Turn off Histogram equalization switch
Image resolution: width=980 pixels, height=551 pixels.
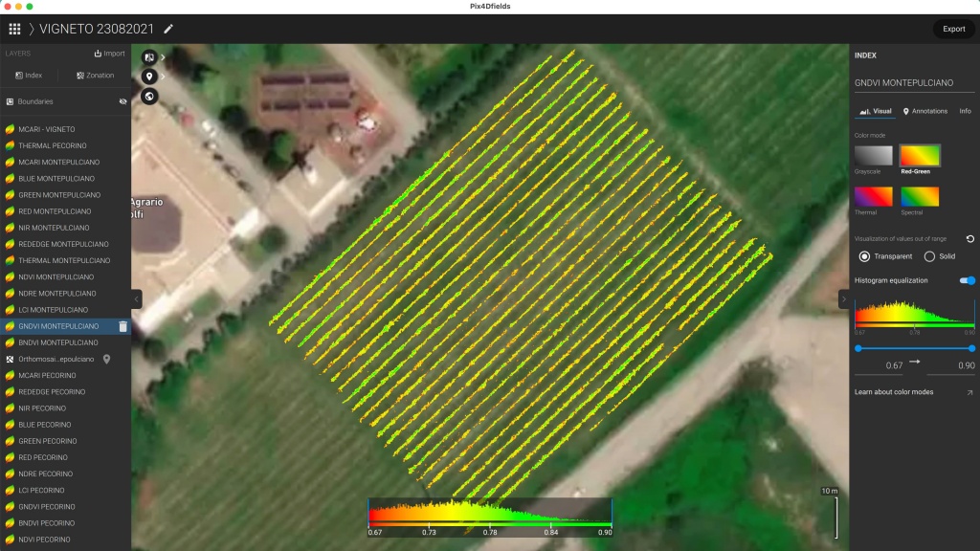click(x=967, y=280)
